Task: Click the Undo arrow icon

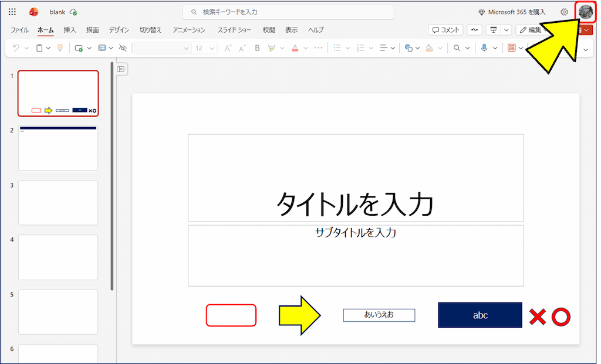Action: pos(16,48)
